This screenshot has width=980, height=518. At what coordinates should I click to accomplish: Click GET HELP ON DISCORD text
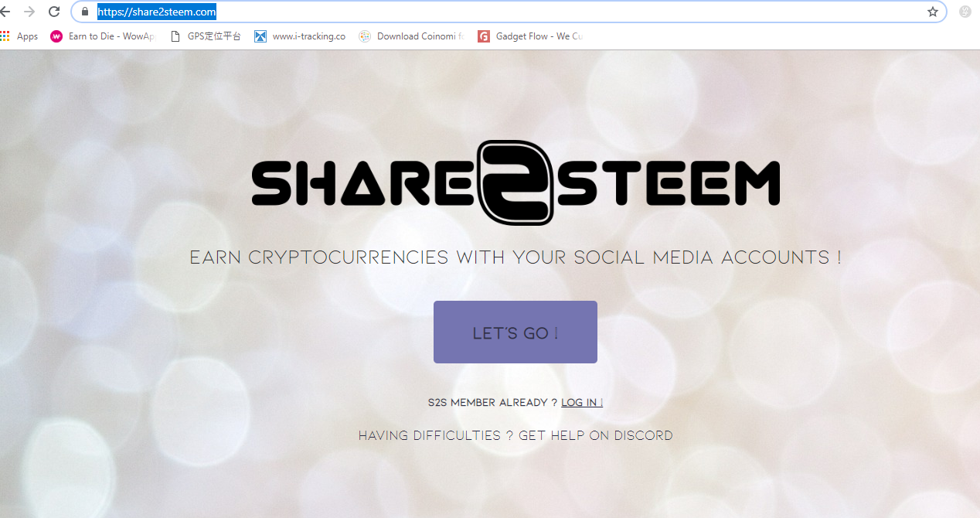(596, 436)
